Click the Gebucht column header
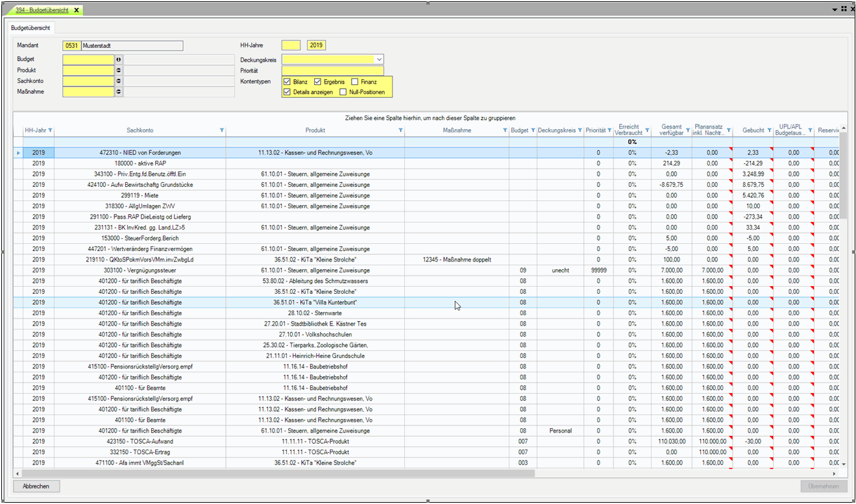This screenshot has height=504, width=856. (x=753, y=130)
